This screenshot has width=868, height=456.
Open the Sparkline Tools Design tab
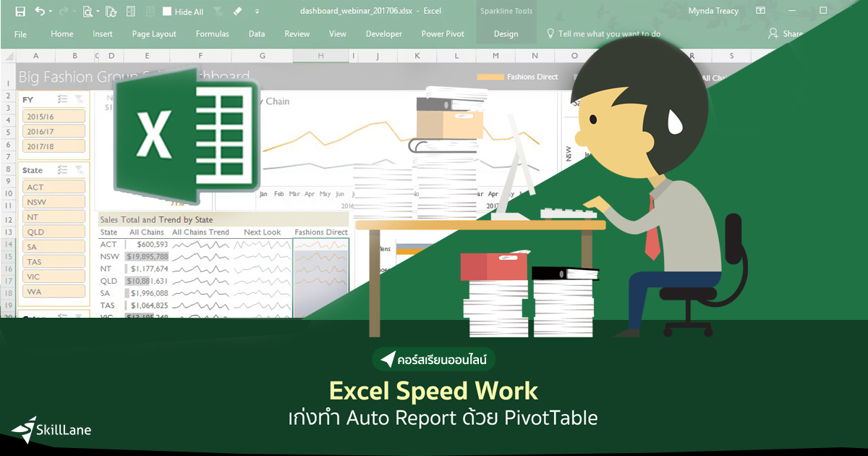[x=506, y=33]
